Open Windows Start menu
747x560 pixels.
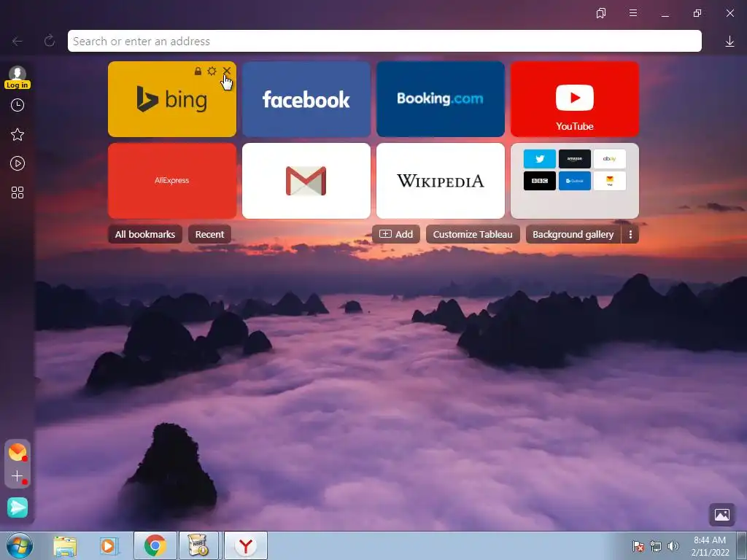point(20,545)
